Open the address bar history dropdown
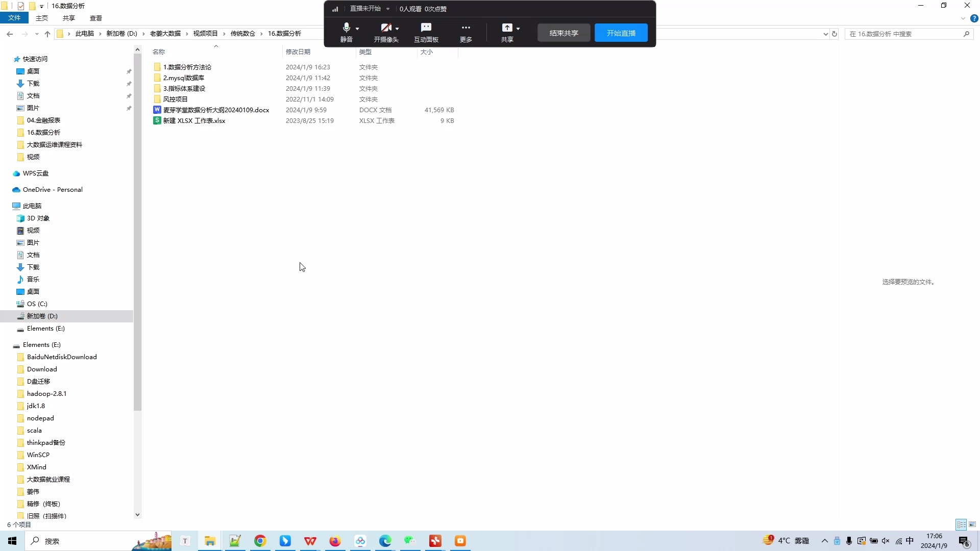 (825, 34)
